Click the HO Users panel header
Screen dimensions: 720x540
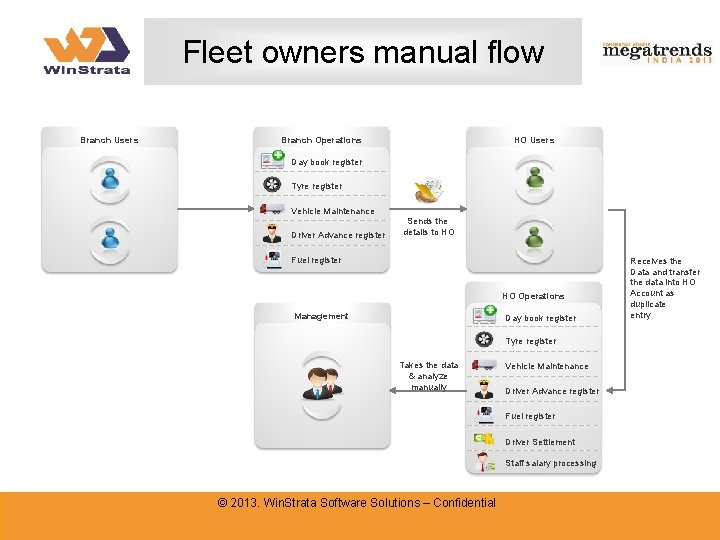click(x=534, y=140)
